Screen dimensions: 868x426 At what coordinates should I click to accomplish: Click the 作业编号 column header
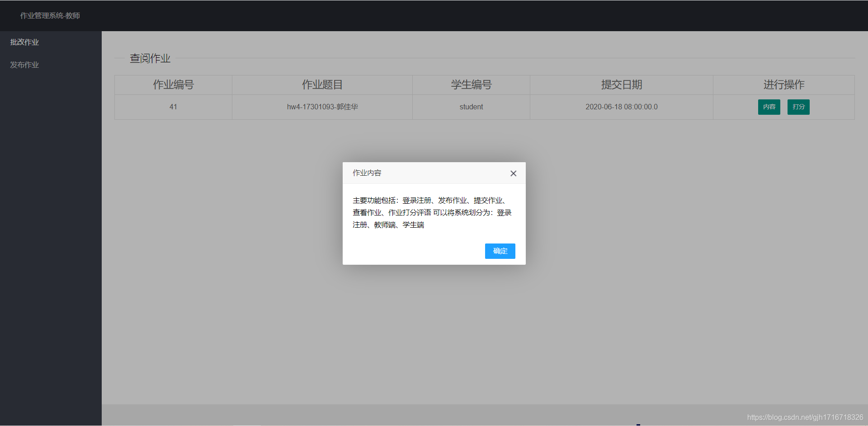(x=173, y=84)
